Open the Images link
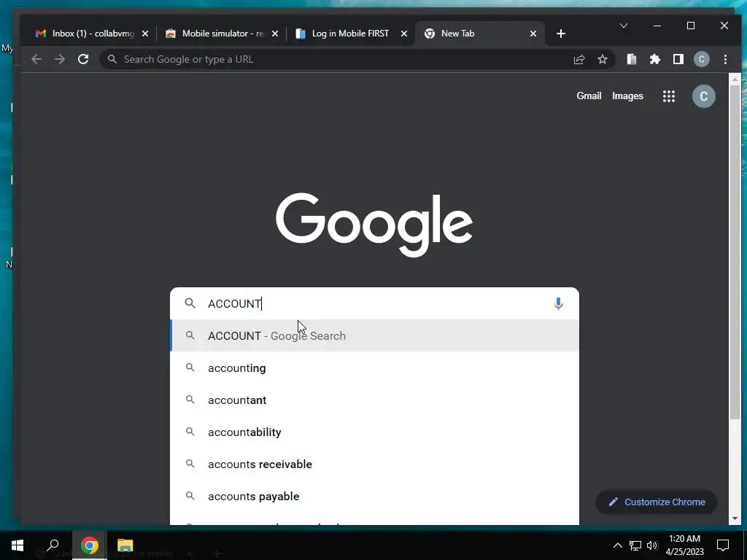This screenshot has width=747, height=560. (627, 96)
